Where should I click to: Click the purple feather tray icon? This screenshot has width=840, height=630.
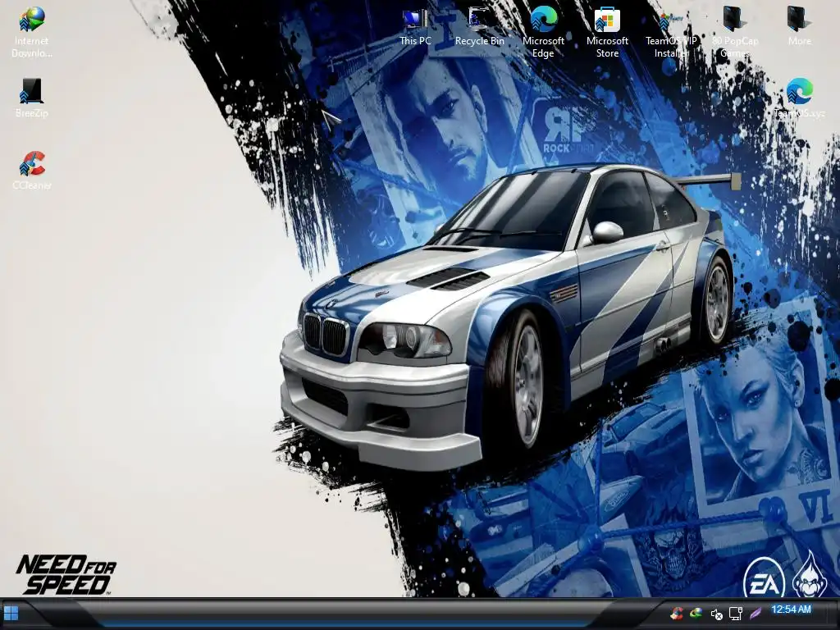pyautogui.click(x=756, y=613)
